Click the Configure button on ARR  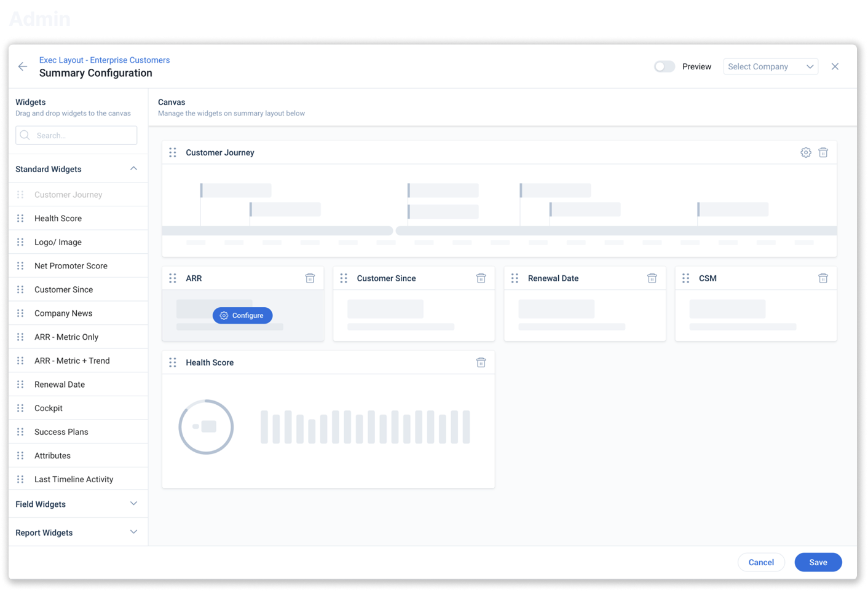click(242, 315)
